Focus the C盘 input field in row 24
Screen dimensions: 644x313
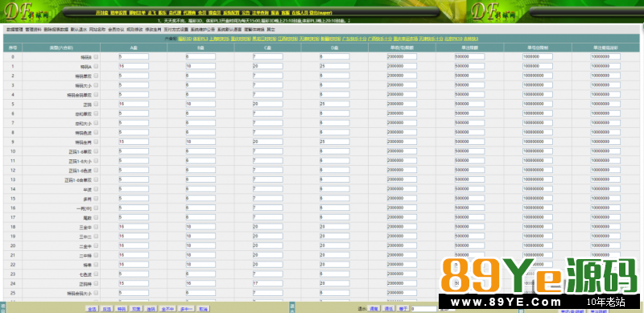(268, 283)
